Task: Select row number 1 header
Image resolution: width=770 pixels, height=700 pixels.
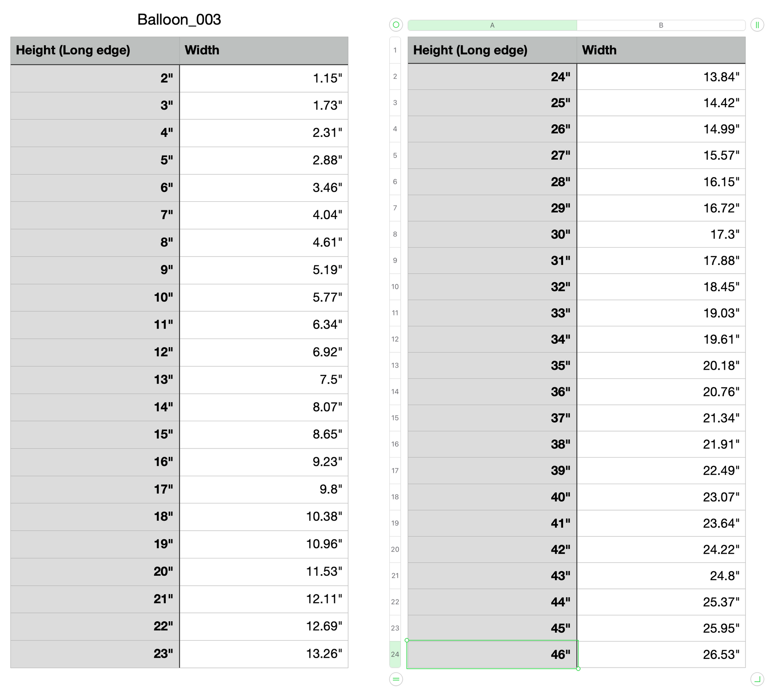Action: point(395,50)
